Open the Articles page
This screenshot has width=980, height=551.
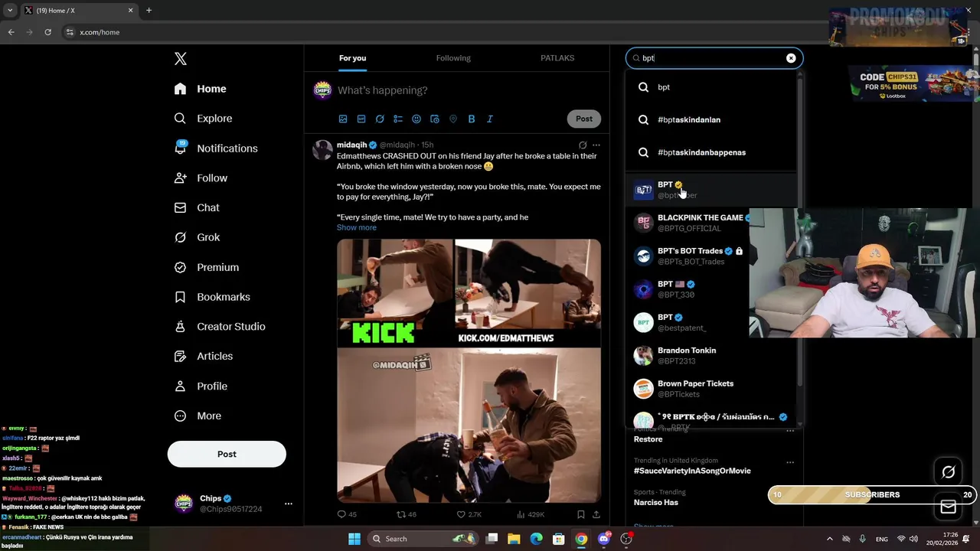[204, 357]
